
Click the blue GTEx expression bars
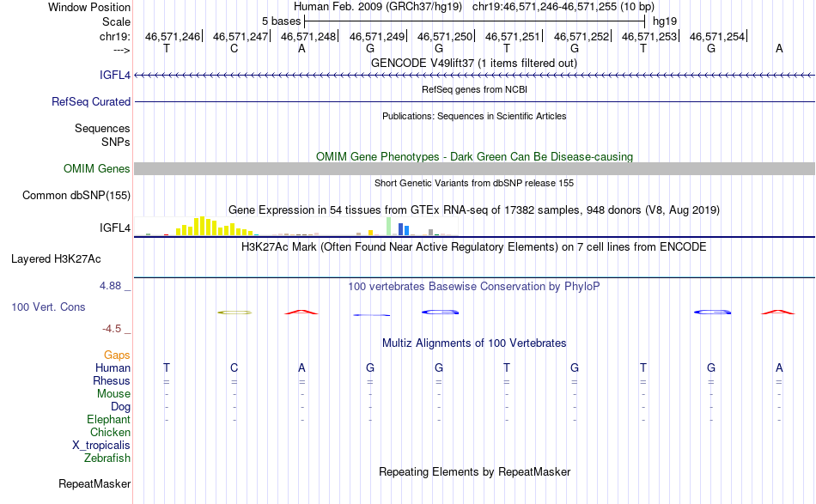tap(404, 229)
